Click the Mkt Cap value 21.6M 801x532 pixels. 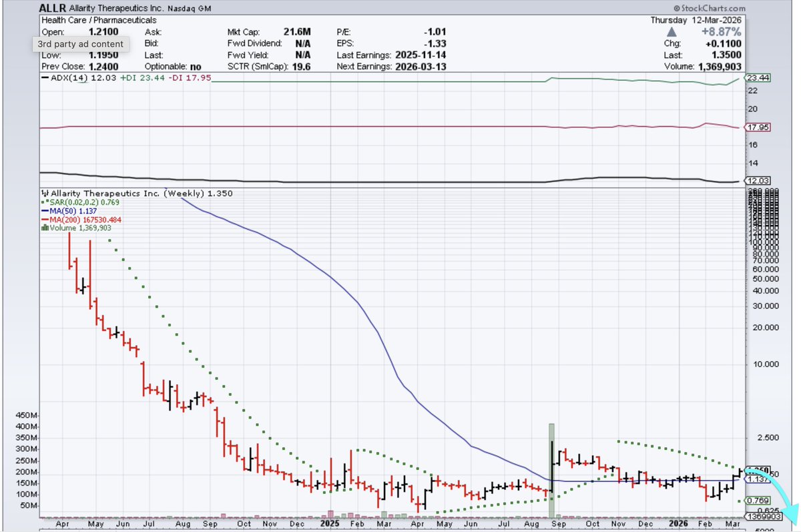click(x=298, y=32)
